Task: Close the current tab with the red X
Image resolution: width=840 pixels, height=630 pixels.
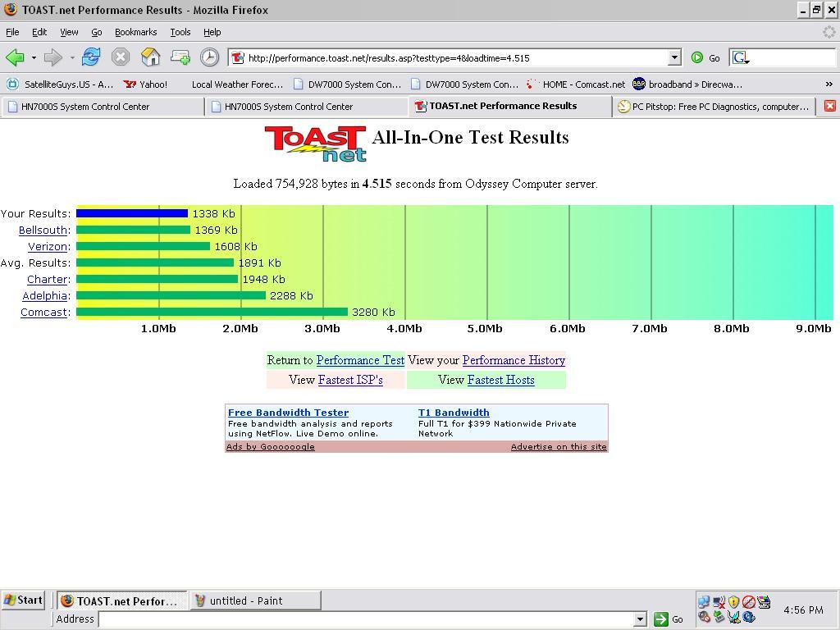Action: pyautogui.click(x=830, y=106)
